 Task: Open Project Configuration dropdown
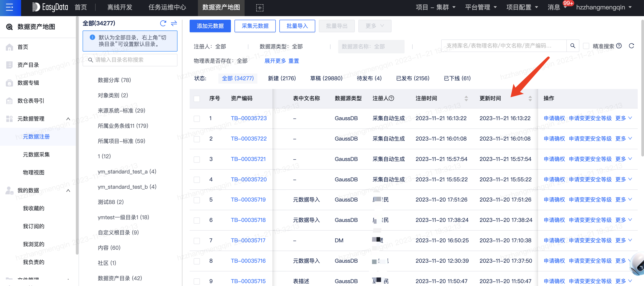tap(522, 7)
